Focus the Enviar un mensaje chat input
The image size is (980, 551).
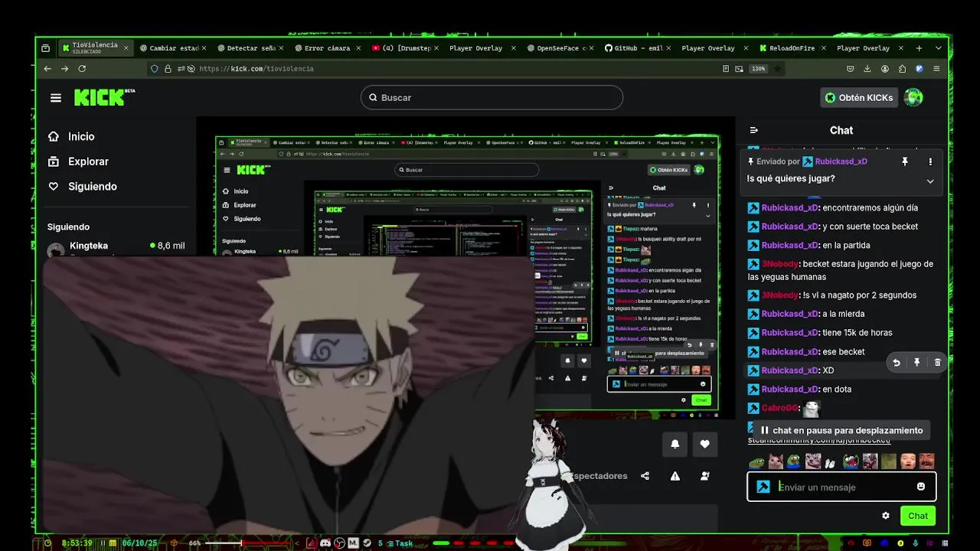point(841,487)
